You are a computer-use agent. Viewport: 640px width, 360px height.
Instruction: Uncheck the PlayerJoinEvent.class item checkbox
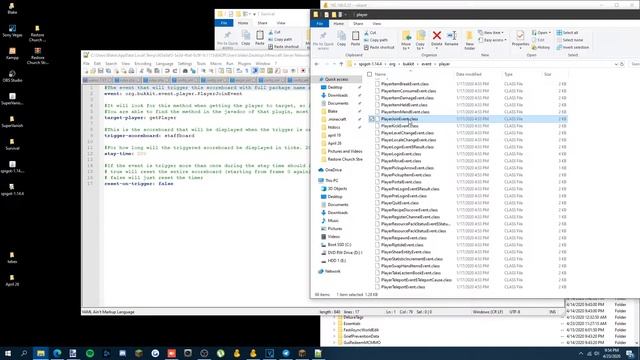pos(372,119)
